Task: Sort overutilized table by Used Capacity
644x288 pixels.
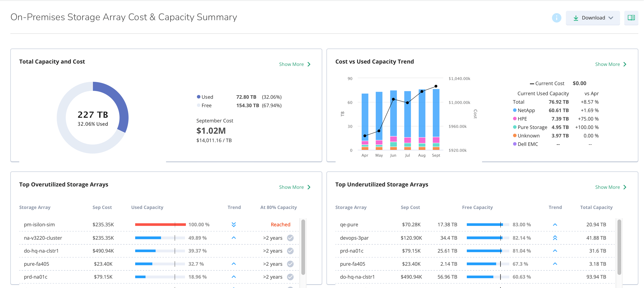Action: (147, 207)
